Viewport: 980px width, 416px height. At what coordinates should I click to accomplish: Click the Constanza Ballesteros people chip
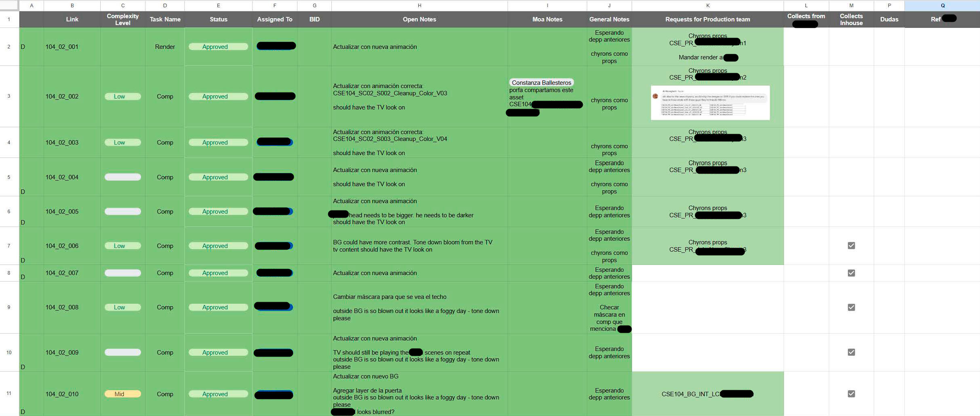pyautogui.click(x=541, y=82)
